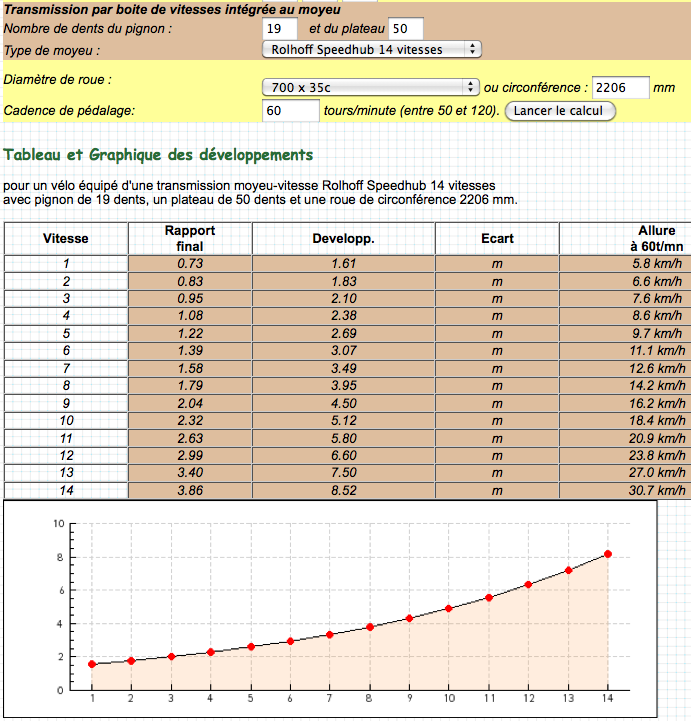The width and height of the screenshot is (691, 721).
Task: Select Rapport final value 1.58
Action: point(190,368)
